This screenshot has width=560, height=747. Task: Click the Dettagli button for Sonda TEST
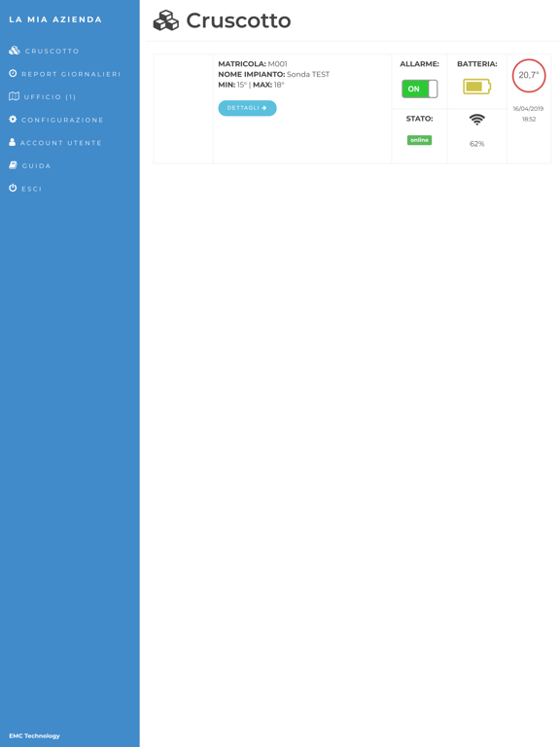[247, 108]
